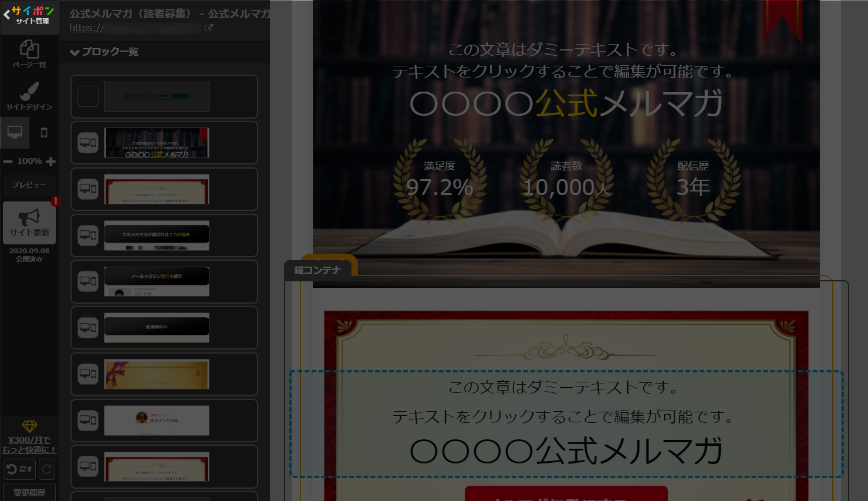Tick the empty square on the header logo block

(88, 96)
